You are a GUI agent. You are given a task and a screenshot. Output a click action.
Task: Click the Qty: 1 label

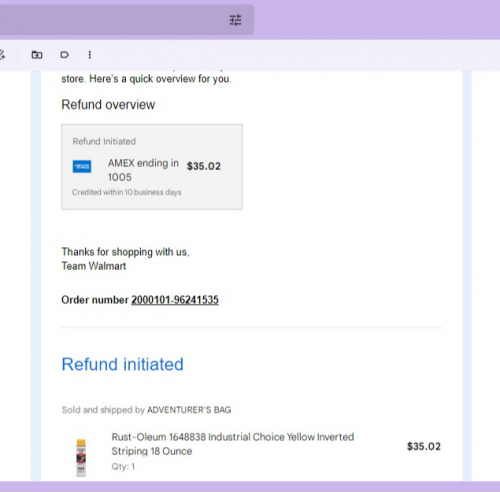pos(123,466)
